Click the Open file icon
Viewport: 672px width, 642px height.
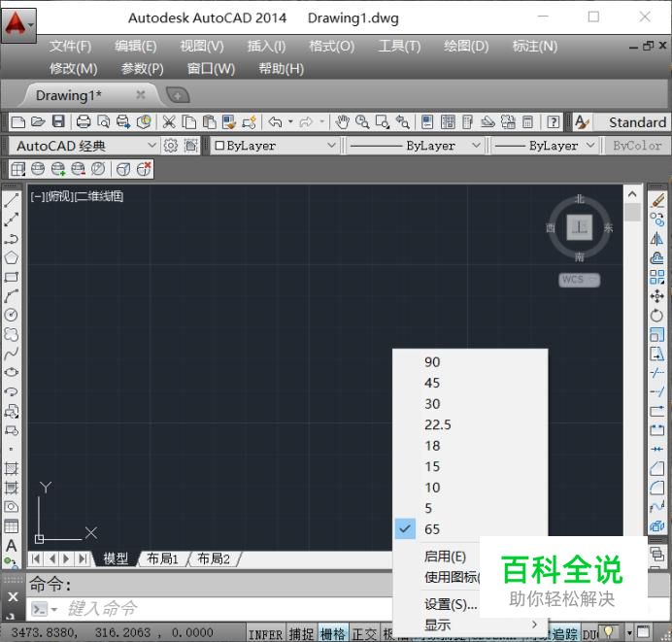pyautogui.click(x=38, y=122)
